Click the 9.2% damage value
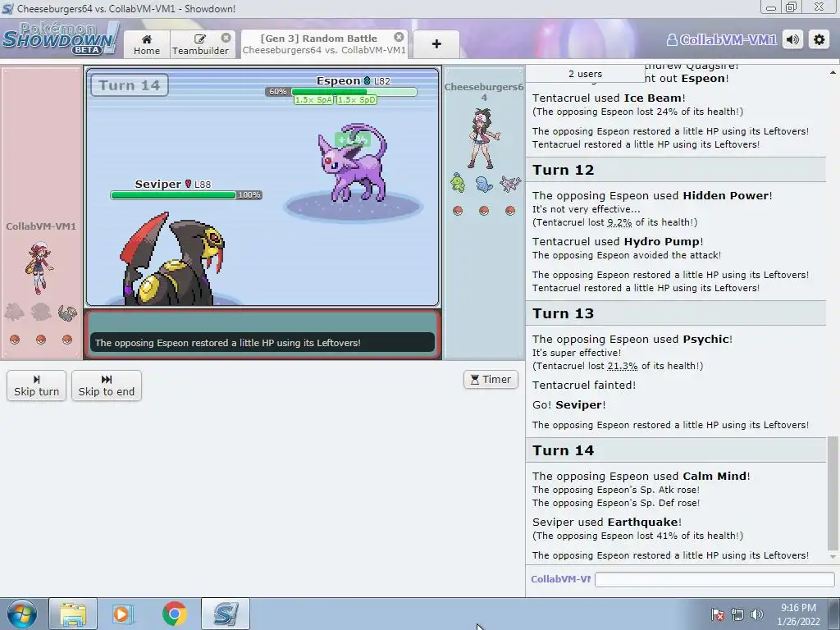The height and width of the screenshot is (630, 840). click(619, 222)
